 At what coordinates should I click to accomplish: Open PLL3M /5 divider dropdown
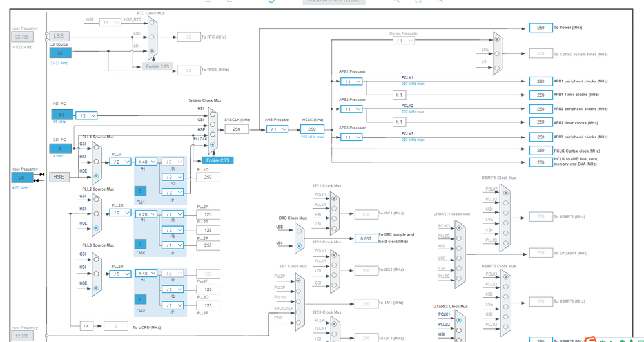(x=120, y=274)
